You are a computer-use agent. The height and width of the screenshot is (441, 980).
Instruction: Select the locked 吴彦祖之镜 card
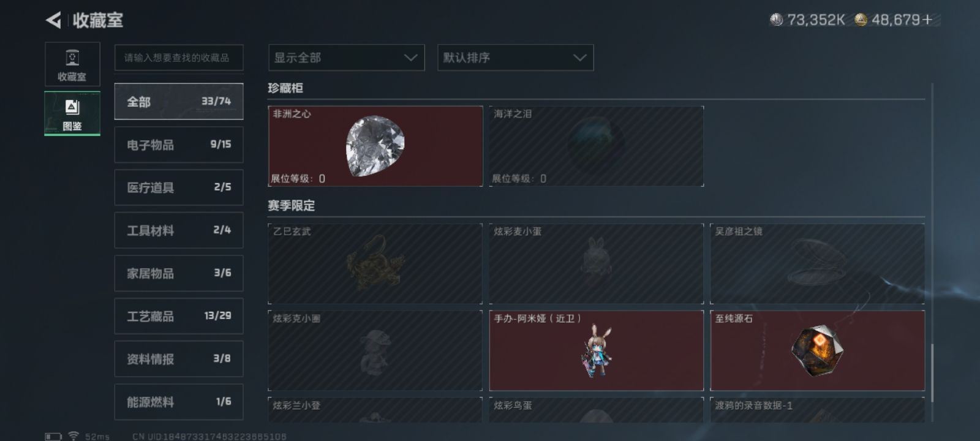[x=817, y=263]
